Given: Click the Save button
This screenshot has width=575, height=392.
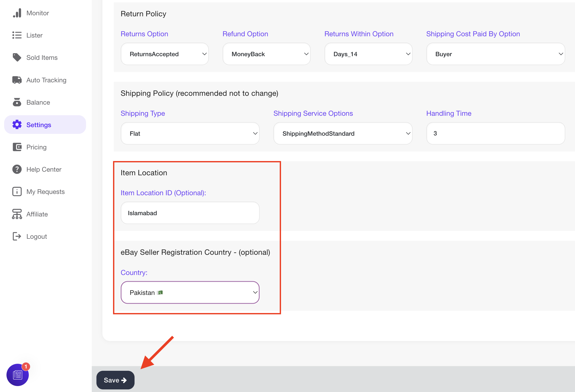Looking at the screenshot, I should click(115, 380).
